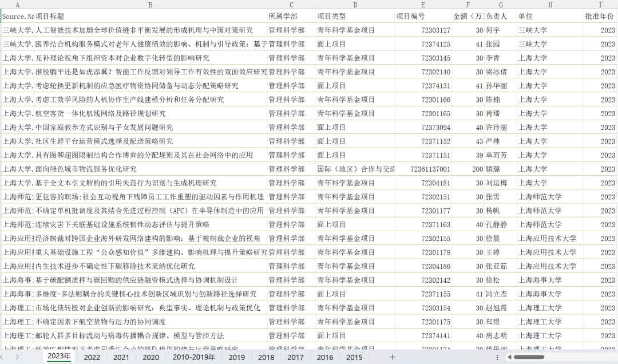Open the 2020 sheet tab
The width and height of the screenshot is (618, 364).
coord(150,357)
